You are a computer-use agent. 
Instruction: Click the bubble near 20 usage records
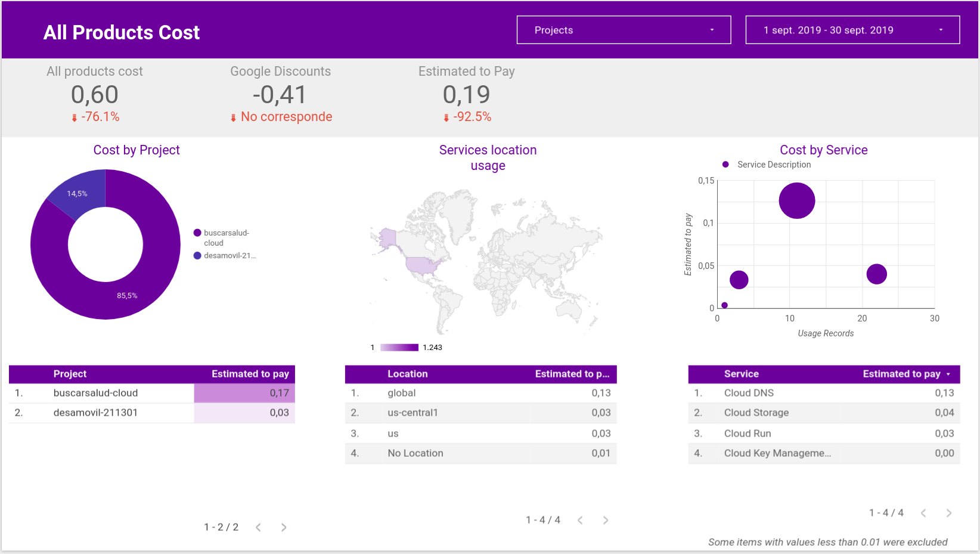877,274
